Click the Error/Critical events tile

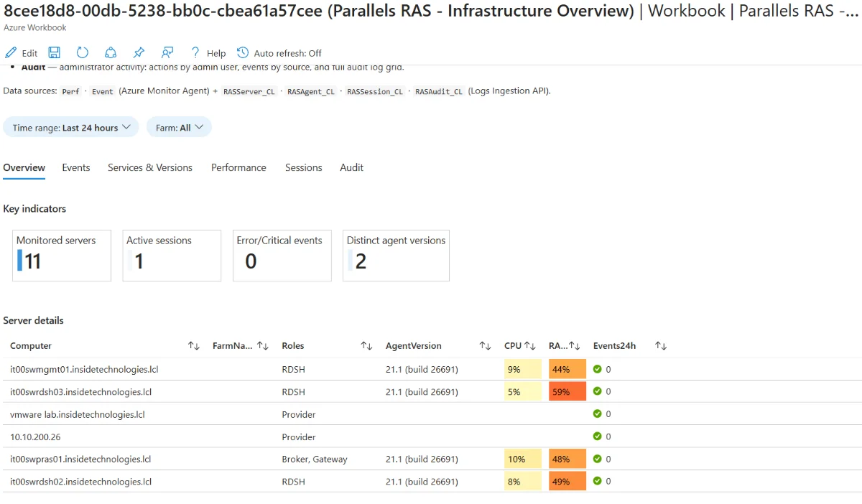click(282, 256)
